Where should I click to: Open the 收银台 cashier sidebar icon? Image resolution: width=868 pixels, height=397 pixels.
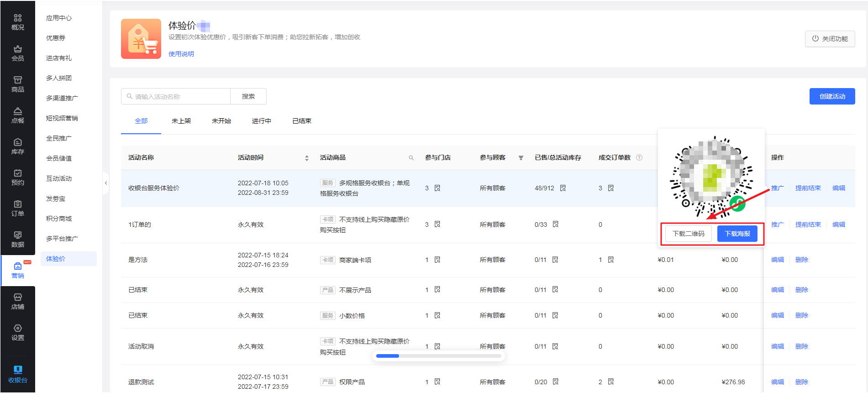click(18, 374)
